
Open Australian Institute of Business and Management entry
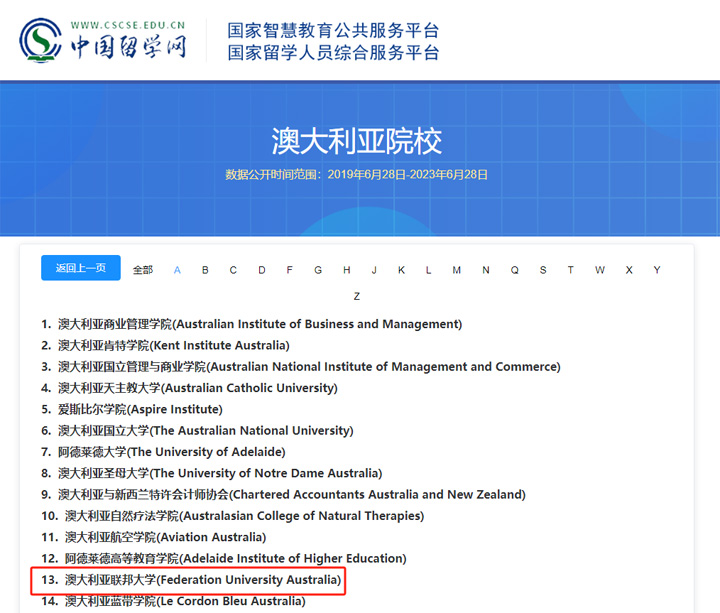click(x=252, y=324)
